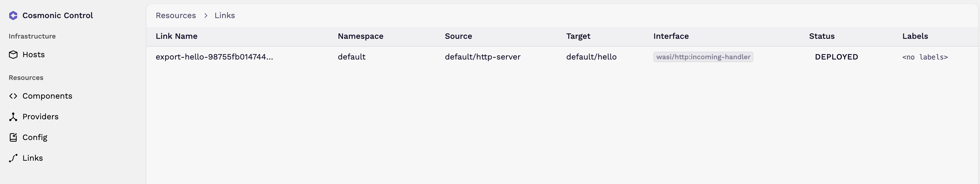Go to Components in sidebar
Image resolution: width=980 pixels, height=184 pixels.
click(x=47, y=96)
